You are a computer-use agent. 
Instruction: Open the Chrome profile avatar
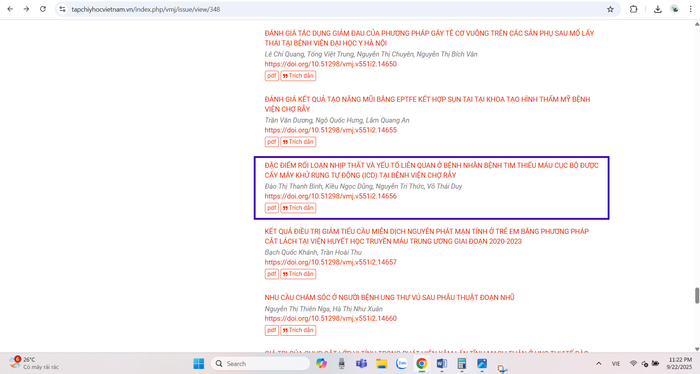pyautogui.click(x=675, y=9)
